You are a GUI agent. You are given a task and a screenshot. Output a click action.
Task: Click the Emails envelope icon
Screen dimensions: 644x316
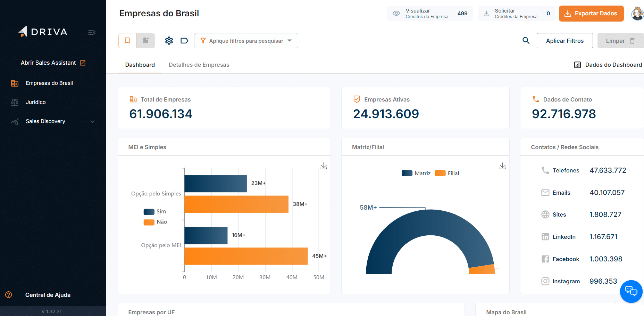point(545,193)
